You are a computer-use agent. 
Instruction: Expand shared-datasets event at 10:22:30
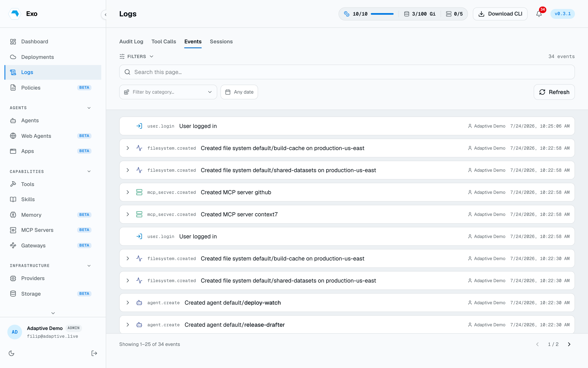128,280
